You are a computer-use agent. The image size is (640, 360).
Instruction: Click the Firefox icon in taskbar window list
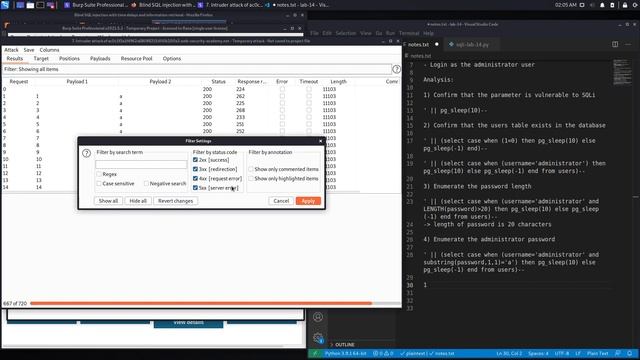(134, 5)
